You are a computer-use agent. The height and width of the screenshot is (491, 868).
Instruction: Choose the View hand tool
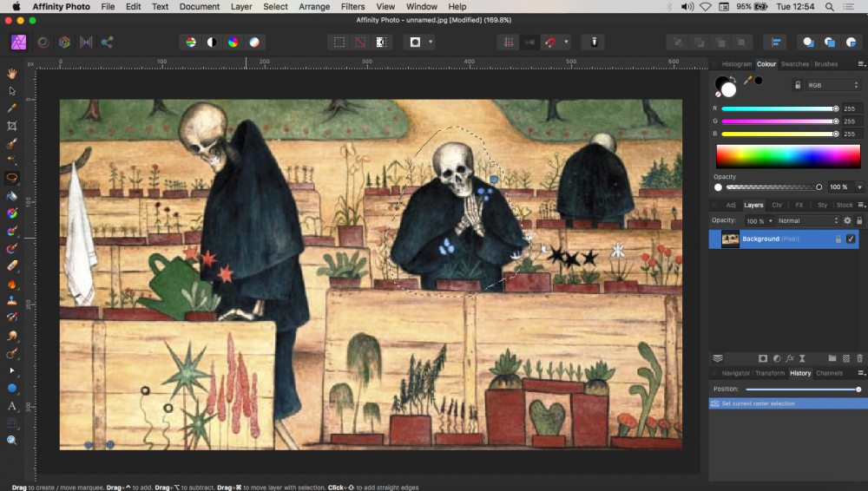click(12, 74)
